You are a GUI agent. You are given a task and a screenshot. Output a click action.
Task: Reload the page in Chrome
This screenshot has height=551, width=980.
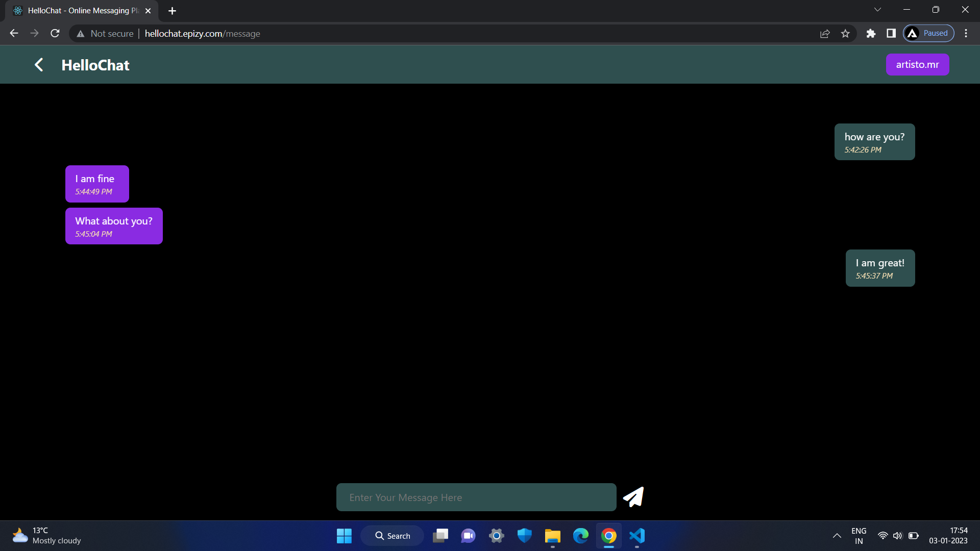[x=55, y=34]
